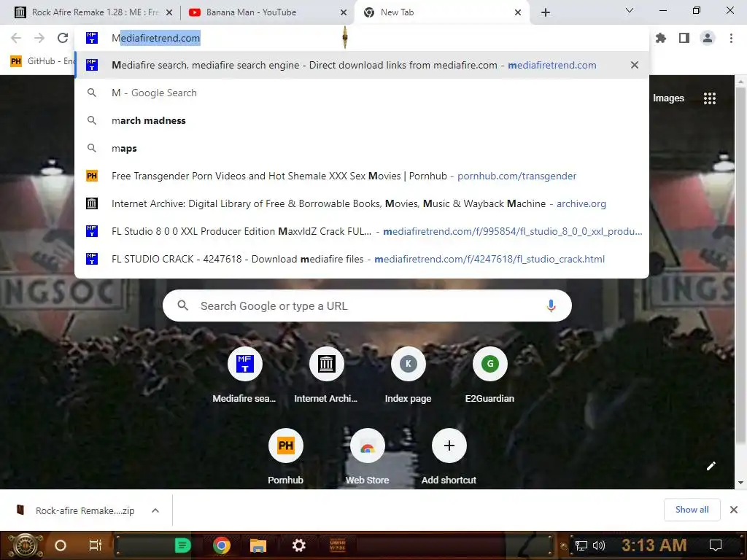Close the downloads bar
The width and height of the screenshot is (747, 560).
[734, 510]
